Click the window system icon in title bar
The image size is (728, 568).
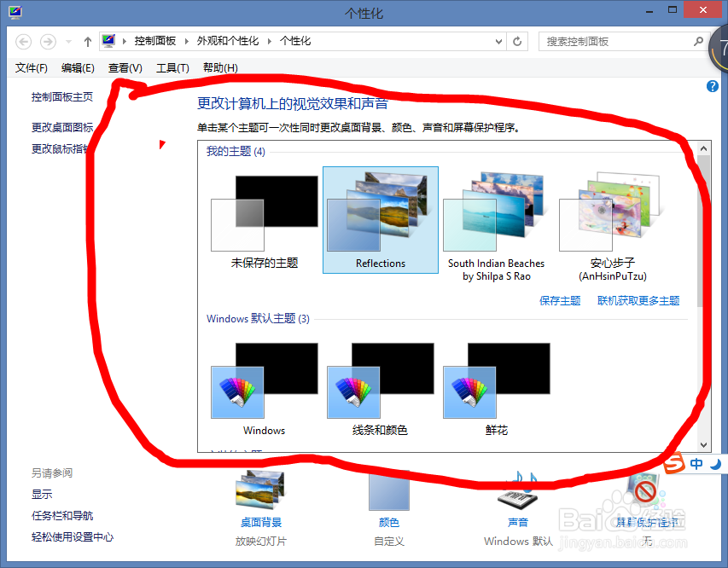(x=15, y=12)
